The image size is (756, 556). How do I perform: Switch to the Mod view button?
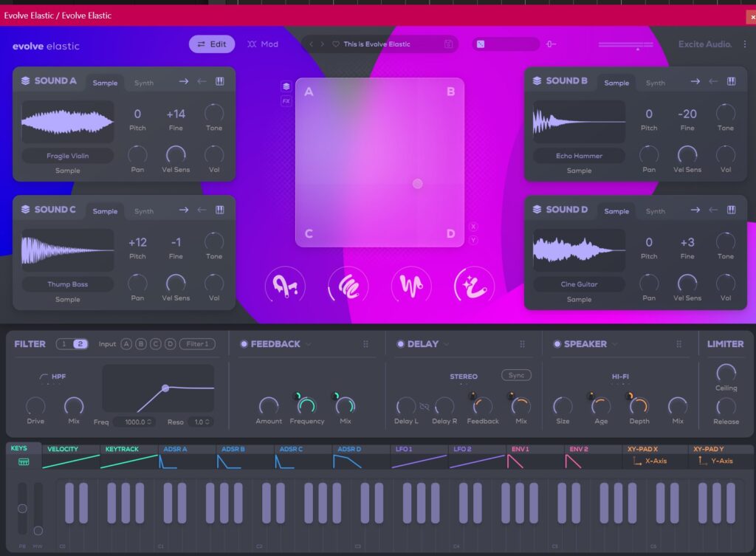click(263, 44)
